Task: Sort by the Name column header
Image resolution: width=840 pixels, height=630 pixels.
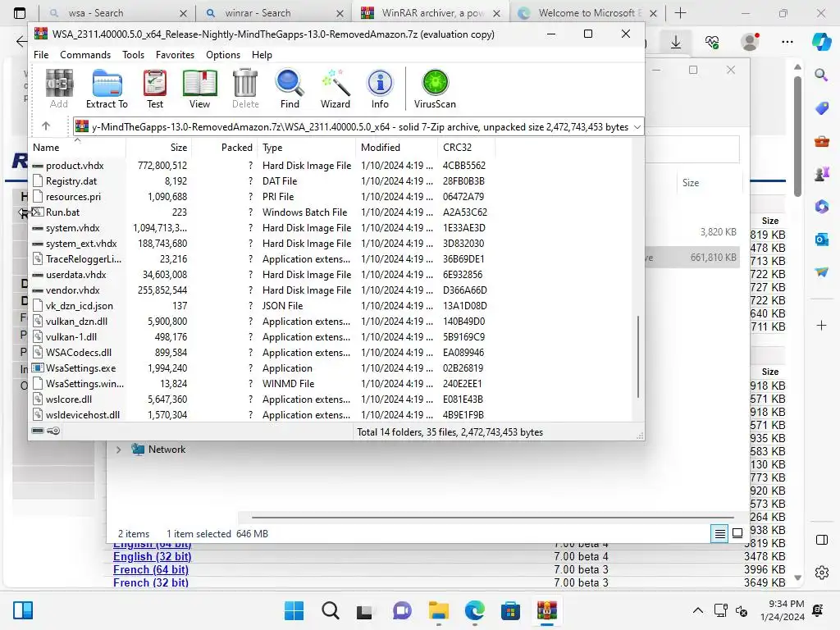Action: click(77, 148)
